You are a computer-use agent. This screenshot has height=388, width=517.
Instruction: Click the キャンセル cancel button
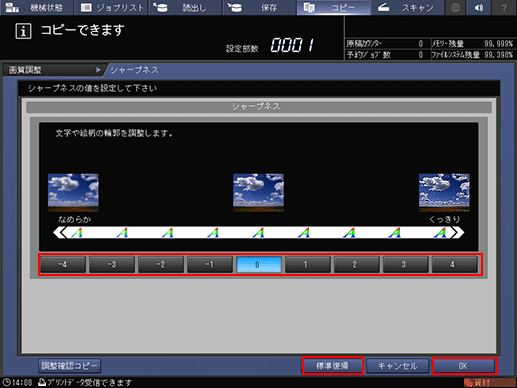(x=397, y=366)
